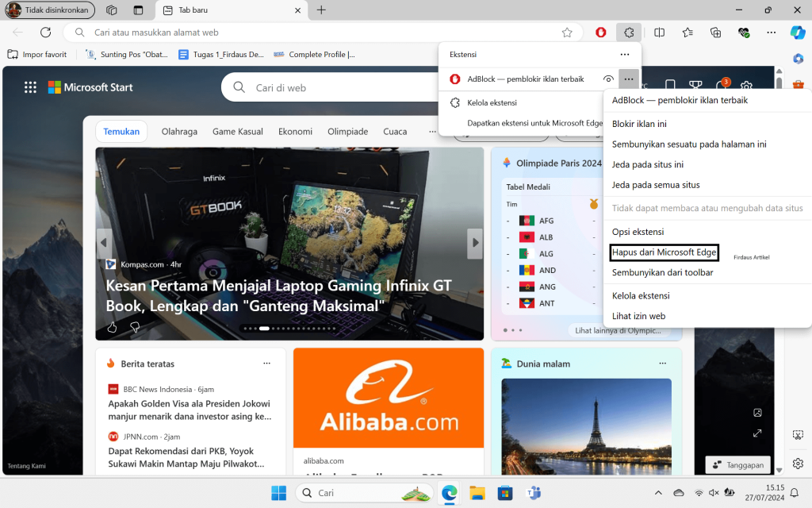The height and width of the screenshot is (508, 812).
Task: Toggle the AdBlock toolbar visibility eye icon
Action: 608,79
